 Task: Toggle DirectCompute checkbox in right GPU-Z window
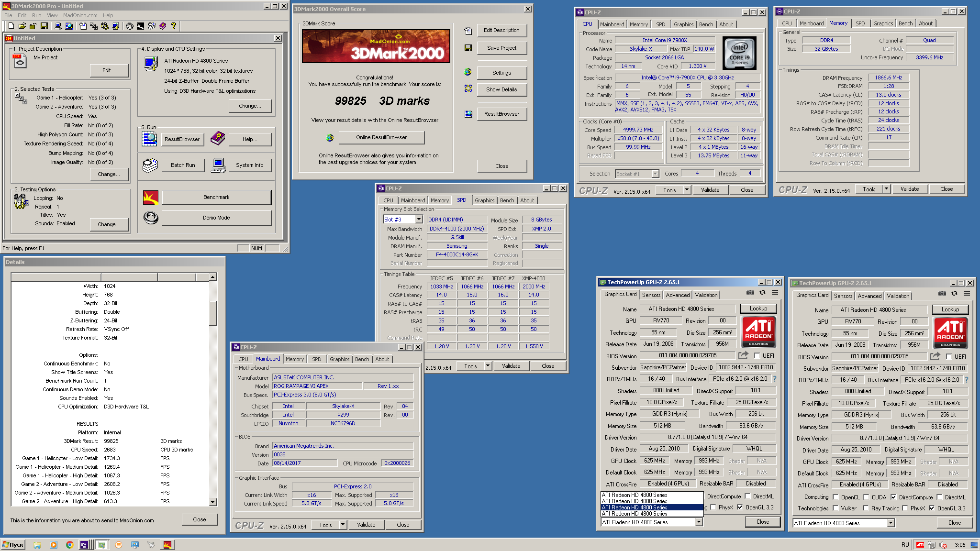click(893, 497)
